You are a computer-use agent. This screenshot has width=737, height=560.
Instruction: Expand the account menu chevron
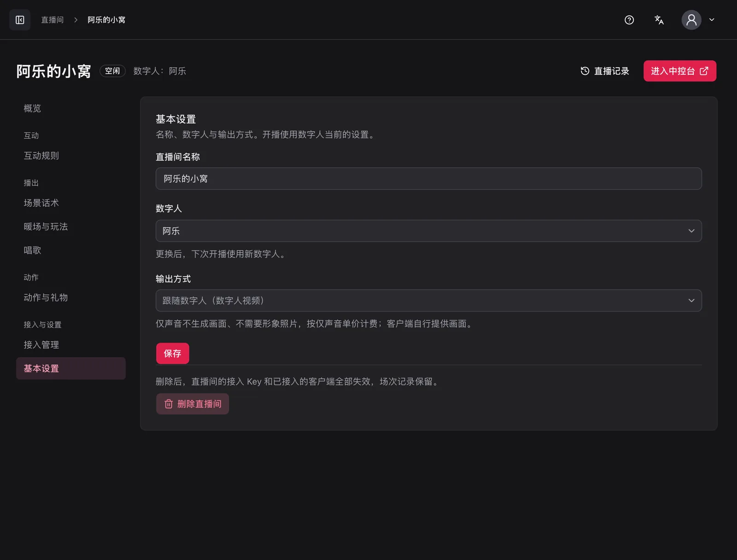pyautogui.click(x=712, y=20)
